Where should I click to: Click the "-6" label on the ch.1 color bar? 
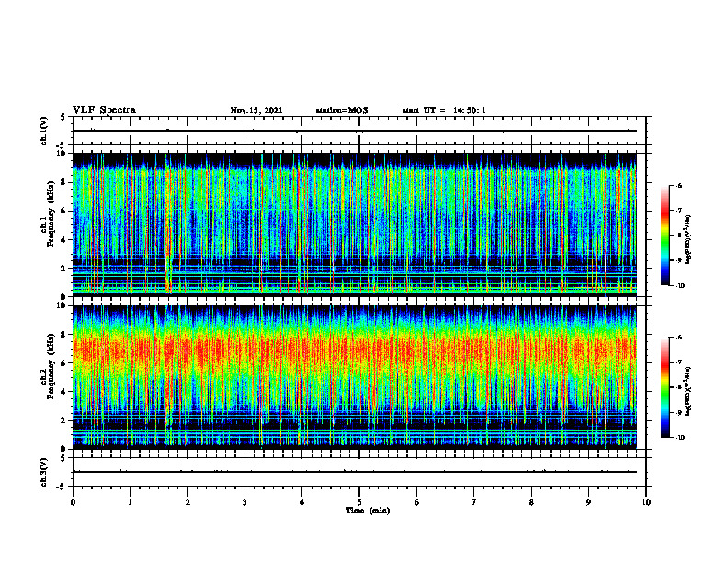[678, 186]
